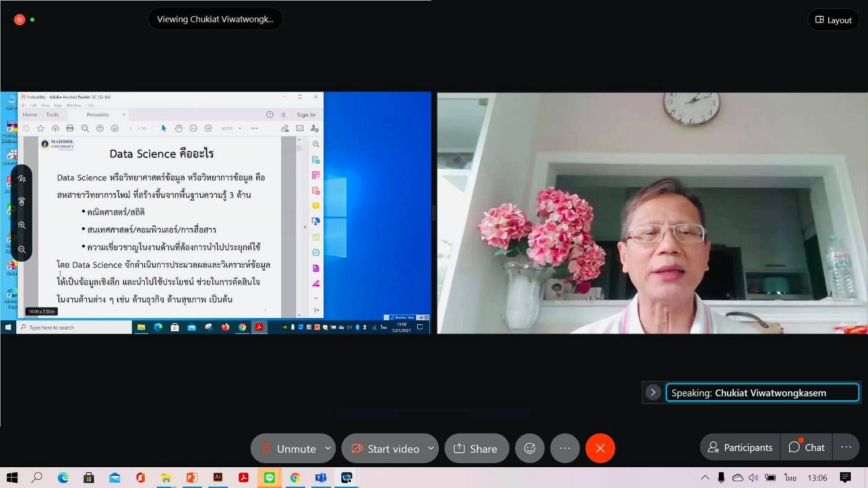Leave the meeting with the red X
This screenshot has width=868, height=488.
(x=600, y=448)
